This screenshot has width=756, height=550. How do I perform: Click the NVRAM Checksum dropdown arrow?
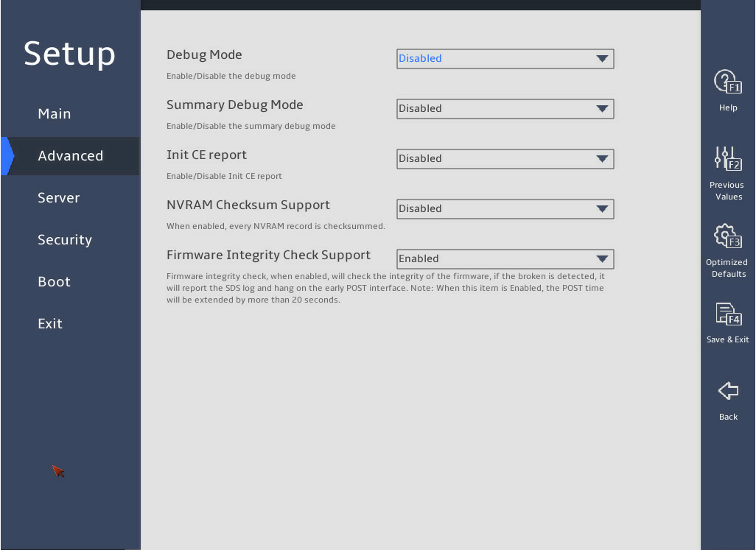pyautogui.click(x=602, y=209)
